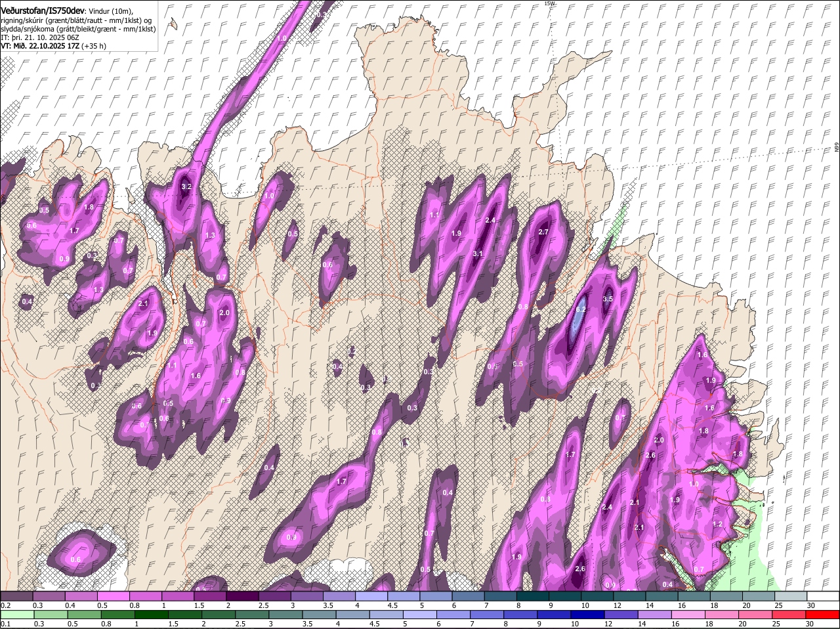Pick the darkest purple 2–2.5 swatch in the upper legend

click(x=242, y=596)
